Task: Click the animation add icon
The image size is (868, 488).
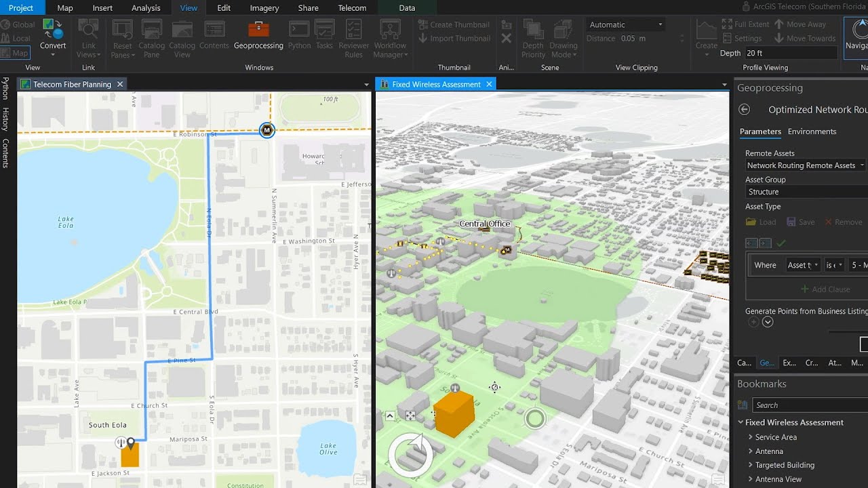Action: point(506,24)
